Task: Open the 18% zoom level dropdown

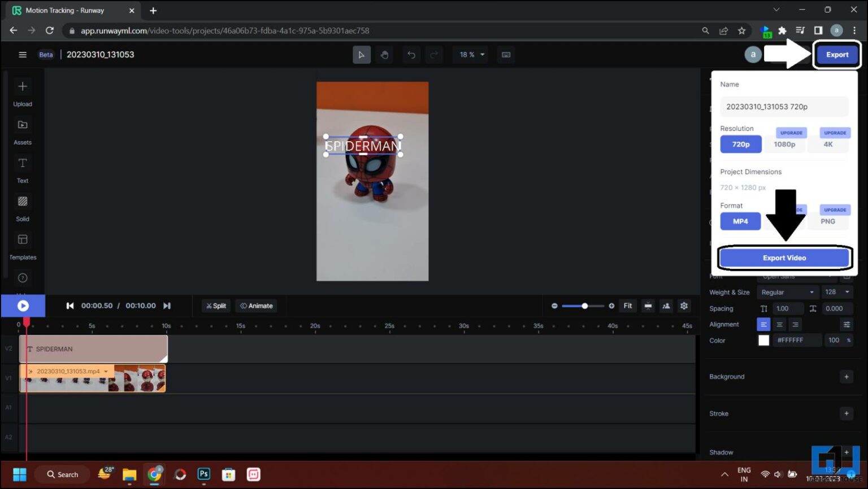Action: point(470,54)
